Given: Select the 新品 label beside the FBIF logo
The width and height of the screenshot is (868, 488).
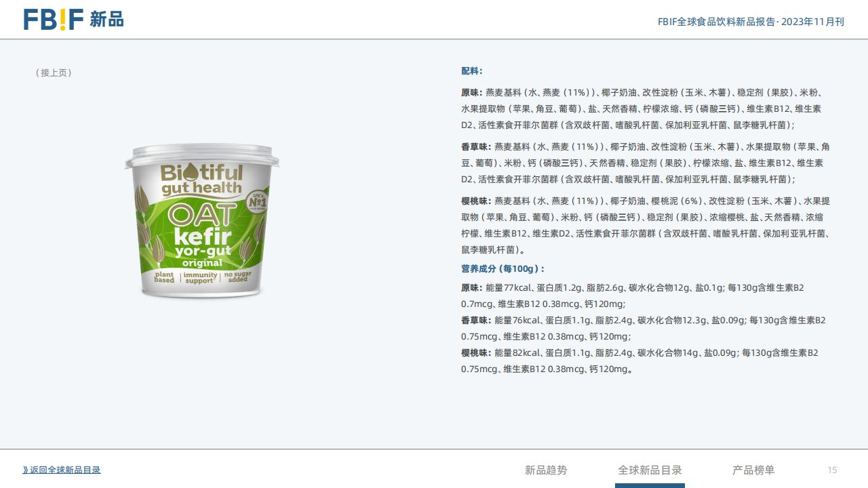Looking at the screenshot, I should pos(106,20).
